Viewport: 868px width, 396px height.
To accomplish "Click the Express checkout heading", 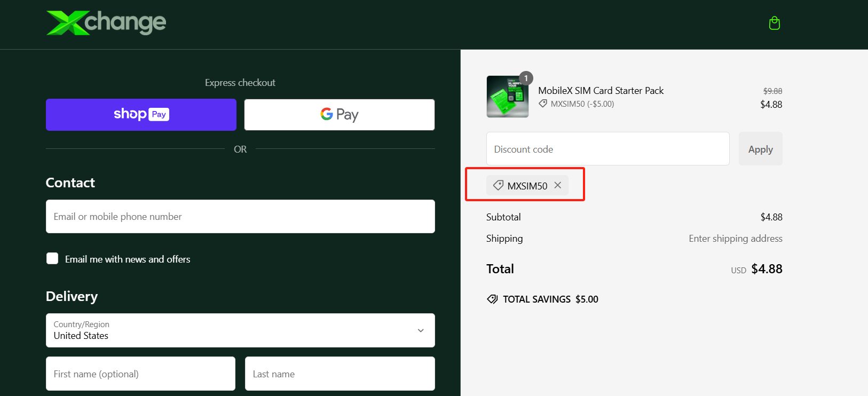I will click(240, 83).
